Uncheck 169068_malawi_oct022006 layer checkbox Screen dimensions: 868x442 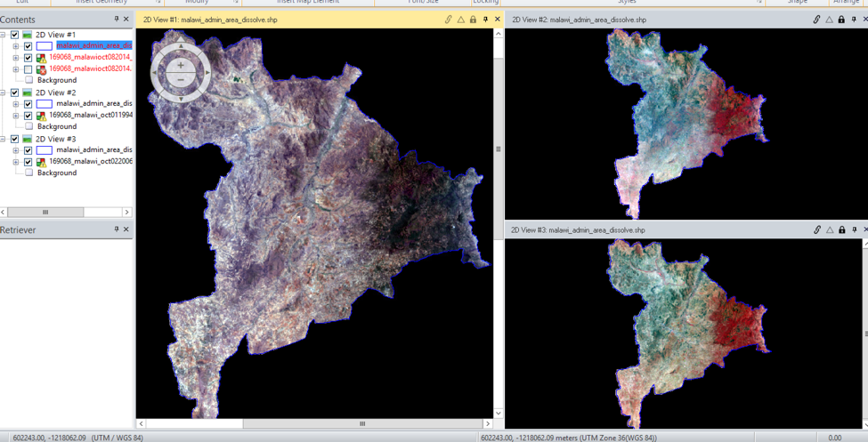click(28, 162)
